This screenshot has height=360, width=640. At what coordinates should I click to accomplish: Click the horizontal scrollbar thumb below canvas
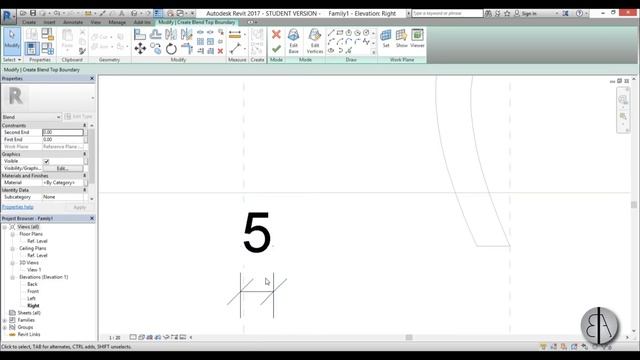tap(409, 337)
